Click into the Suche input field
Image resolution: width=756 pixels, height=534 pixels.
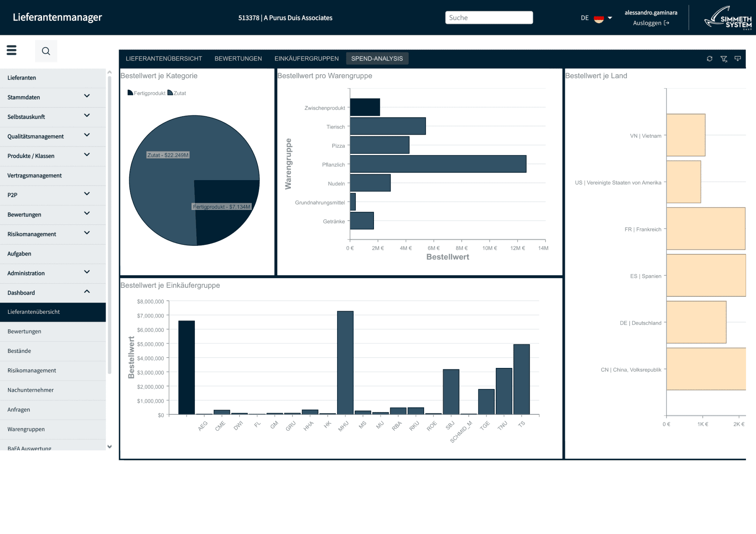coord(489,18)
